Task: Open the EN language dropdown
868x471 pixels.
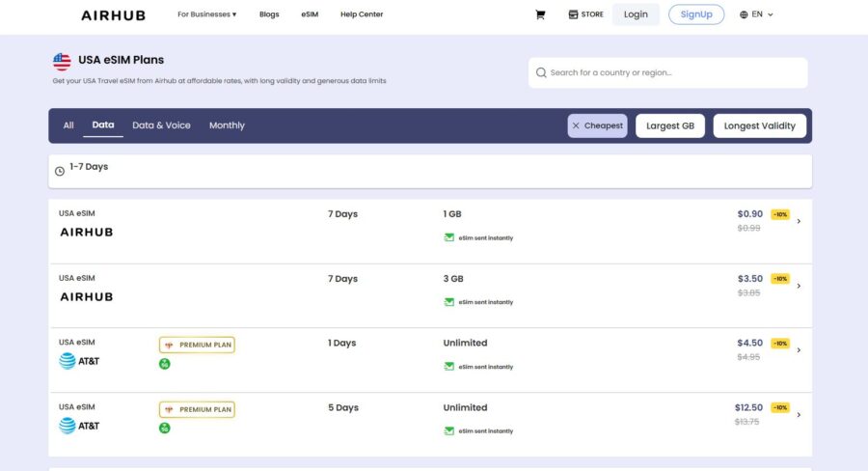Action: point(757,14)
